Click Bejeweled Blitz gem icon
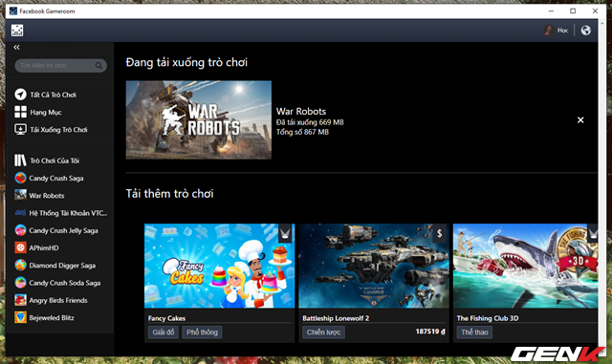The height and width of the screenshot is (364, 612). pos(20,317)
